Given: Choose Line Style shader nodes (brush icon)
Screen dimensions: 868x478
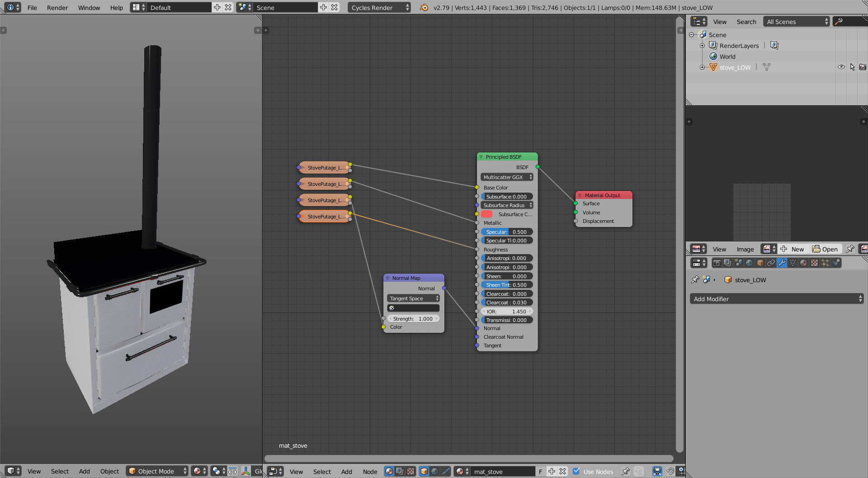Looking at the screenshot, I should [x=446, y=471].
